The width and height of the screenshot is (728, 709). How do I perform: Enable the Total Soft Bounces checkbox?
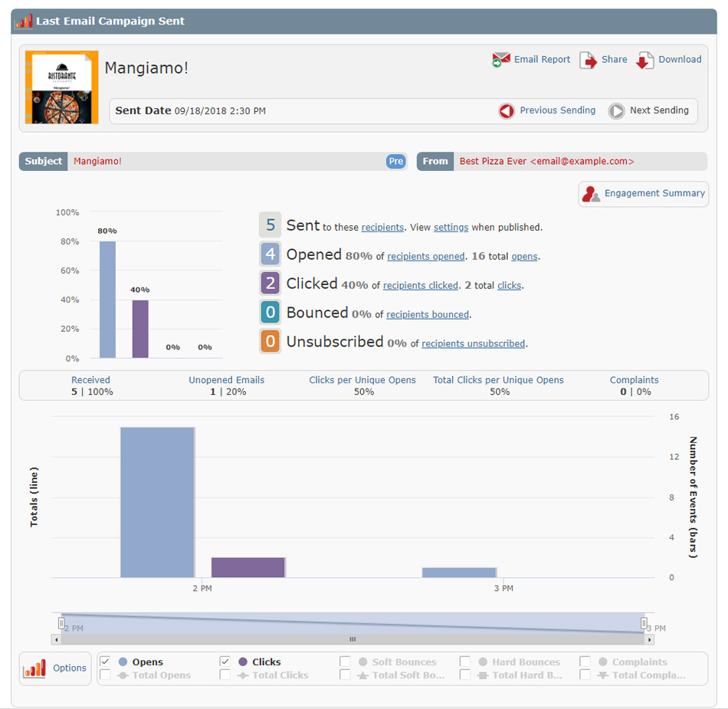(x=345, y=675)
